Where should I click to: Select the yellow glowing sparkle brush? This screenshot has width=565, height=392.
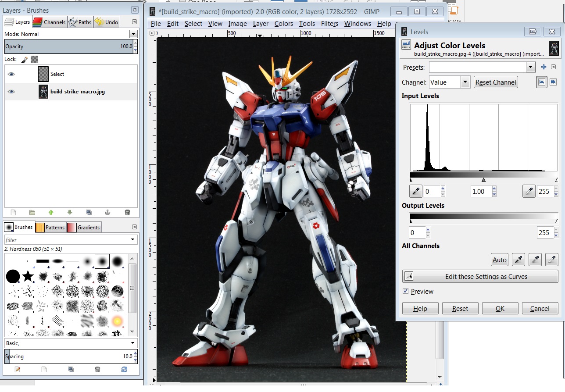(117, 321)
